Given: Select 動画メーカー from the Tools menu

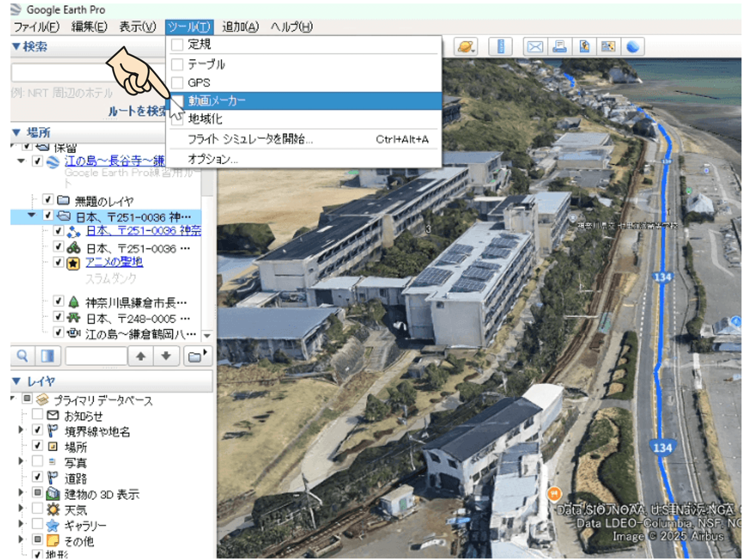Looking at the screenshot, I should (x=217, y=101).
